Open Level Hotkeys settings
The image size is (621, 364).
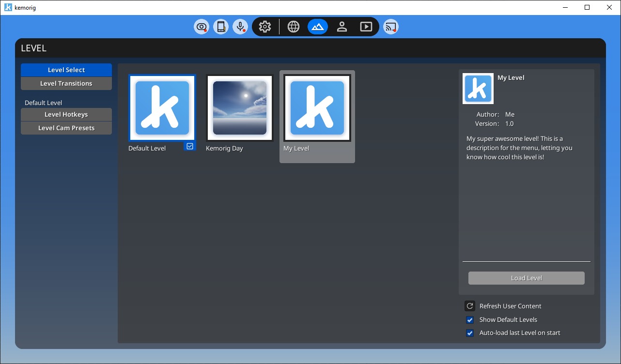(66, 115)
